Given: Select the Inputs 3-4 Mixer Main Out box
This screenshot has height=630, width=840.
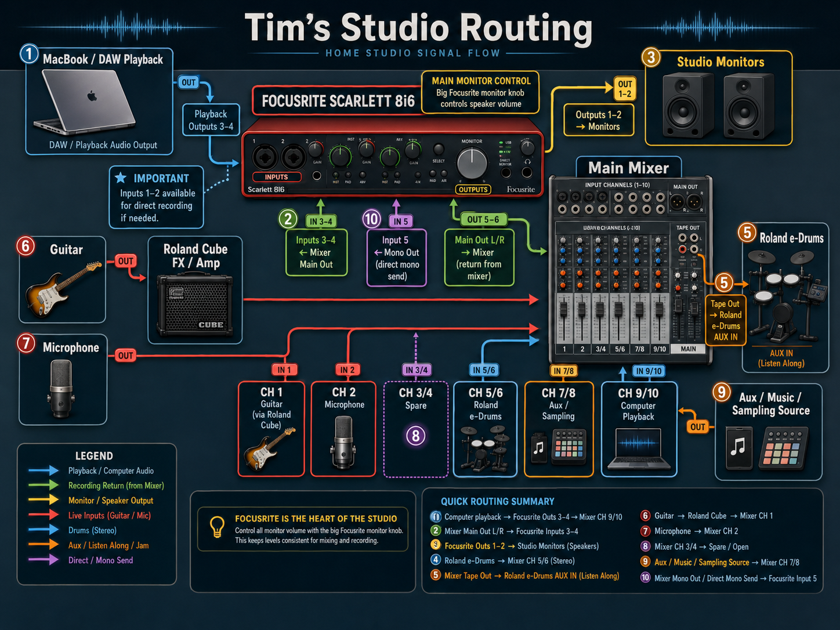Looking at the screenshot, I should point(316,252).
